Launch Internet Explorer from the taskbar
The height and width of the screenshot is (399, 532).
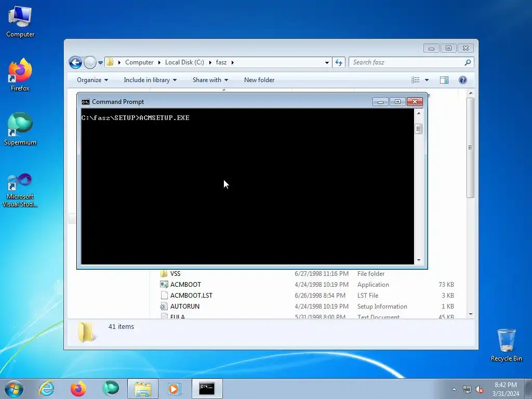(x=46, y=389)
